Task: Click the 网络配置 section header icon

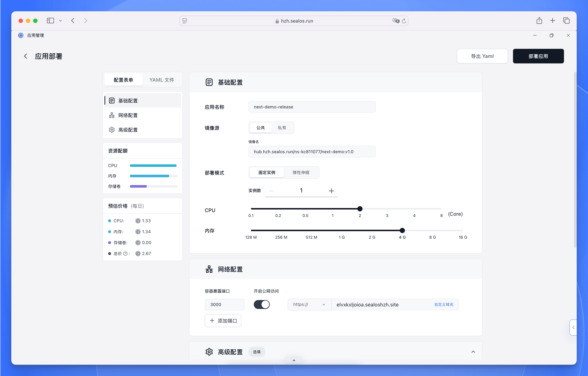Action: (x=209, y=269)
